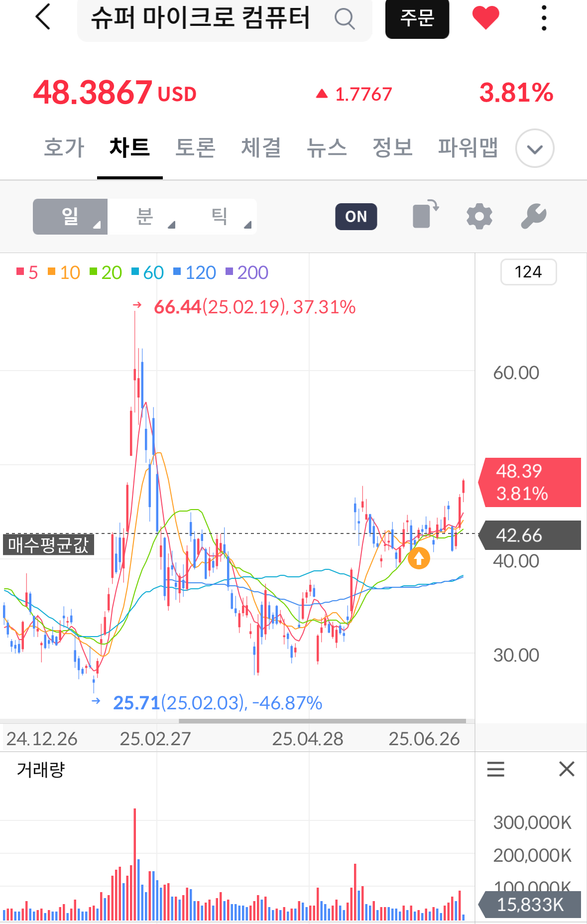The image size is (587, 924).
Task: Select the 10-day moving average legend
Action: click(64, 272)
